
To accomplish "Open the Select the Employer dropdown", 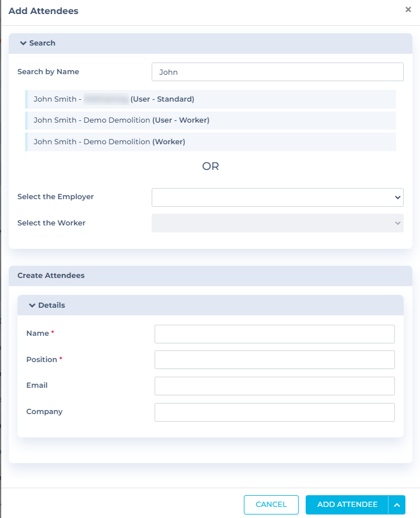I will pyautogui.click(x=277, y=197).
